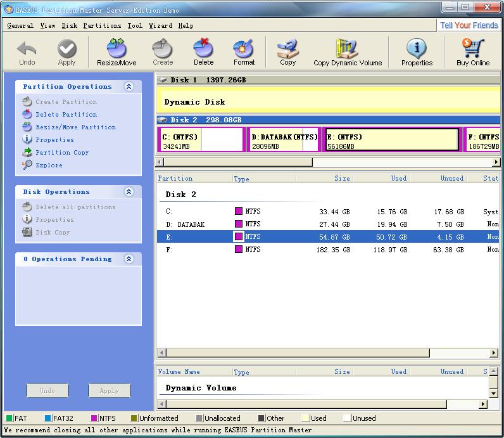Image resolution: width=504 pixels, height=438 pixels.
Task: Collapse the Disk Operations panel
Action: (129, 191)
